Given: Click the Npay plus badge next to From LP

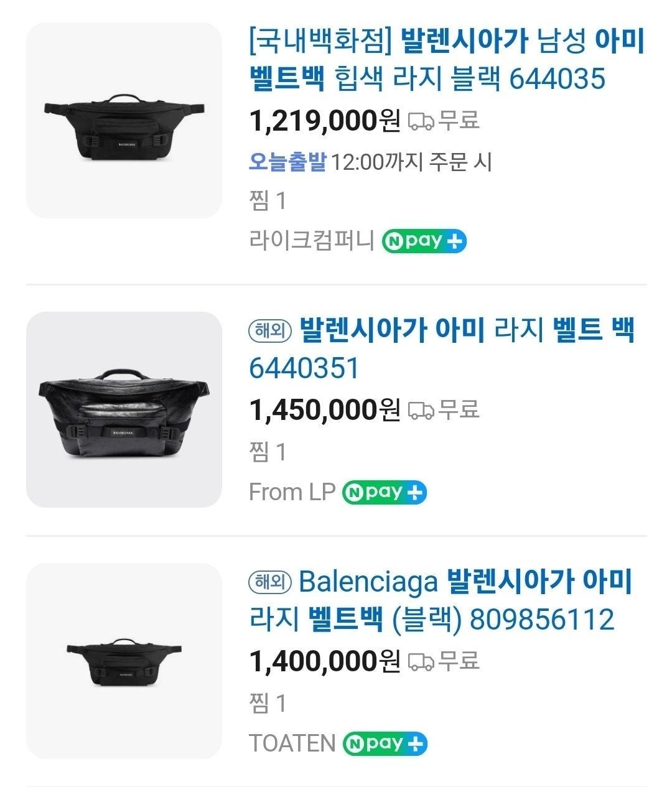Looking at the screenshot, I should pos(385,493).
